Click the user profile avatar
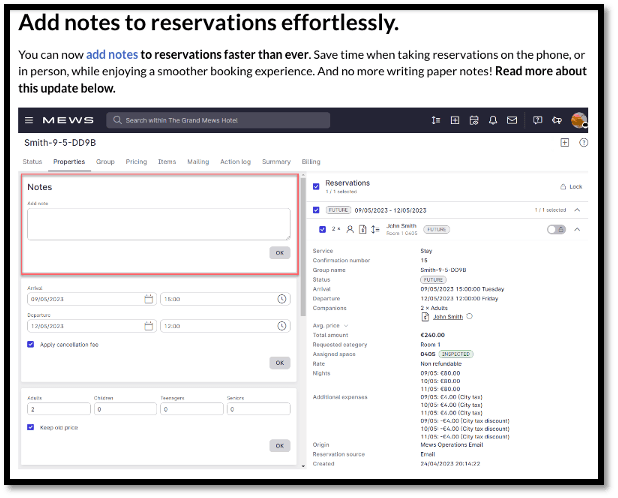The image size is (618, 498). [x=579, y=120]
